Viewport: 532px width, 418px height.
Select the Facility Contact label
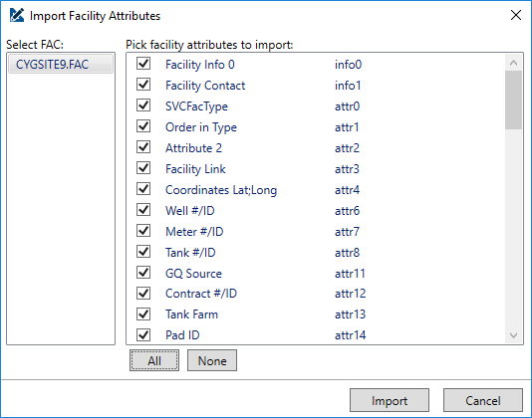[x=205, y=86]
